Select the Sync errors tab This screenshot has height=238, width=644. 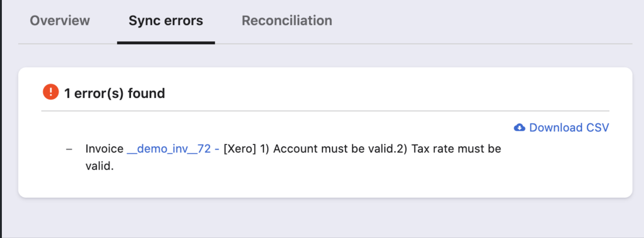pos(166,21)
